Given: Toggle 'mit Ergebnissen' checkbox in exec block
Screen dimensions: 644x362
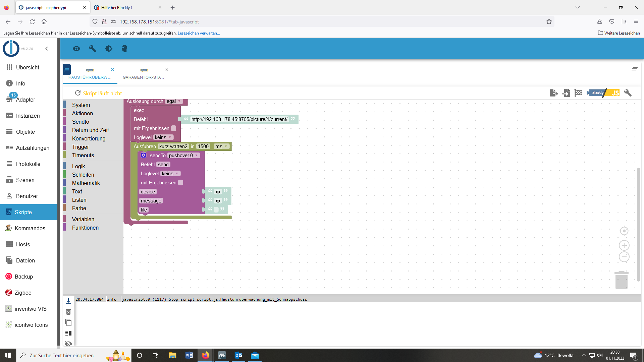Looking at the screenshot, I should (173, 128).
